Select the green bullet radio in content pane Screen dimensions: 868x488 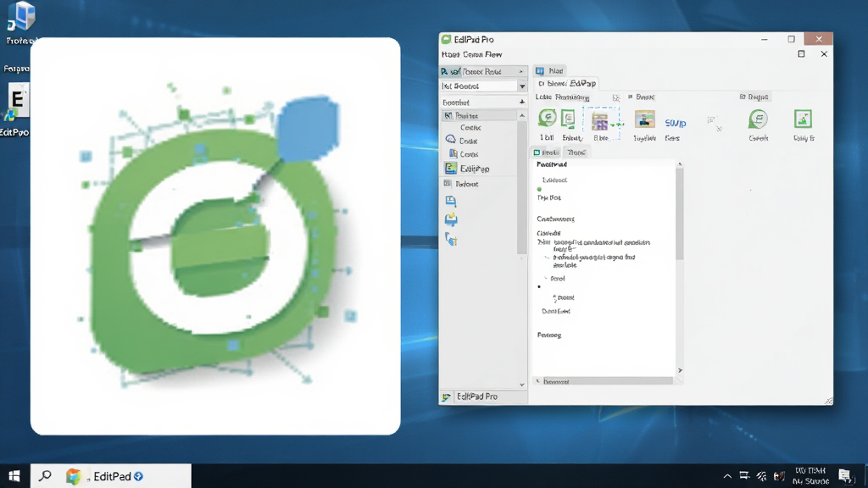539,189
